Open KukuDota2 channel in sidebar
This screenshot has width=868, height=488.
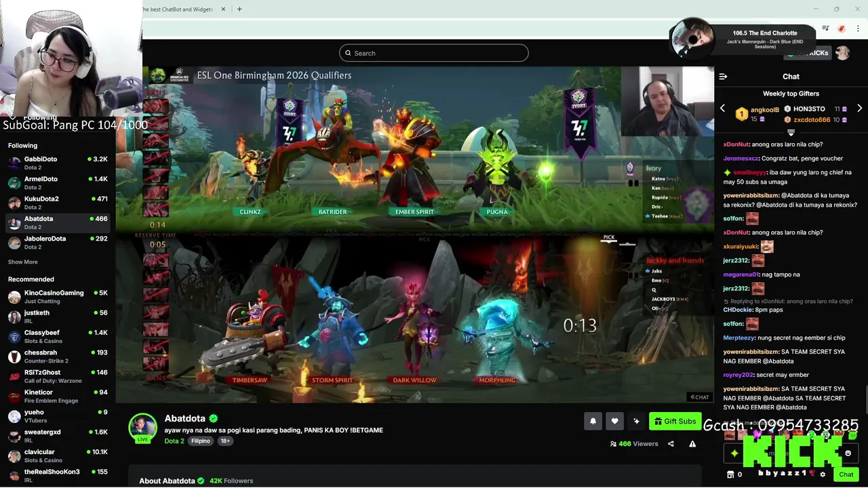[x=58, y=203]
